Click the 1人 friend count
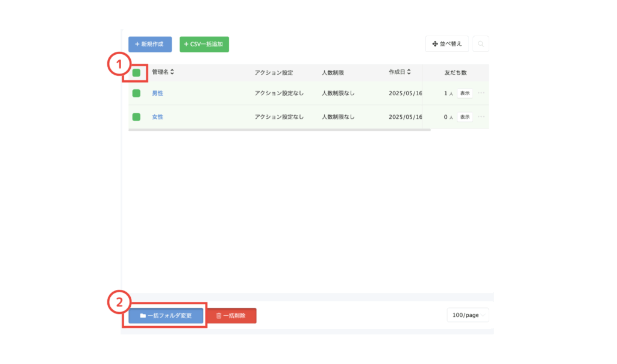Screen dimensions: 617x364 tap(448, 93)
